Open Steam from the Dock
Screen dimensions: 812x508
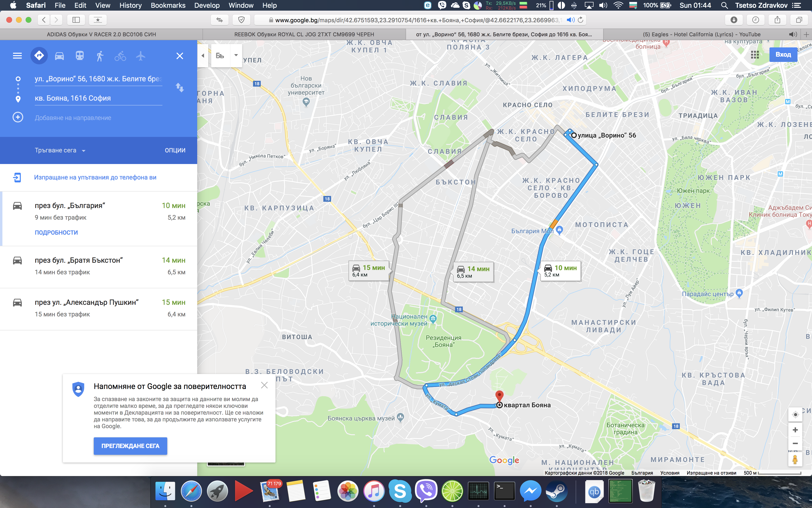point(557,491)
